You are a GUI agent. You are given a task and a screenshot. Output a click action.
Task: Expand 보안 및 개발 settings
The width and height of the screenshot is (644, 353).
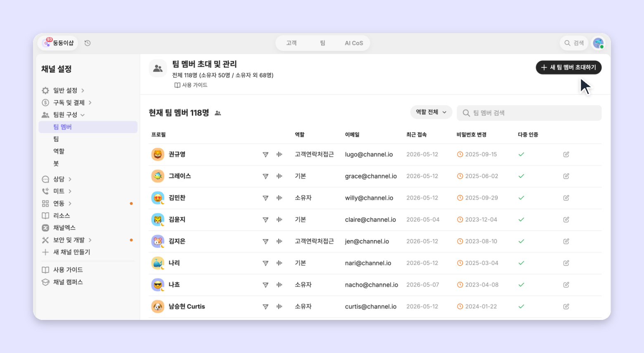tap(66, 240)
